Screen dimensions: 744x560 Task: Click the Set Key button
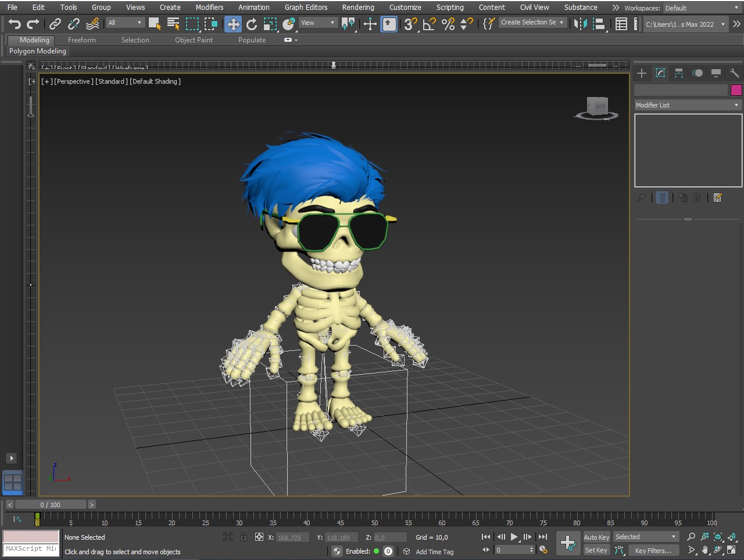tap(596, 550)
